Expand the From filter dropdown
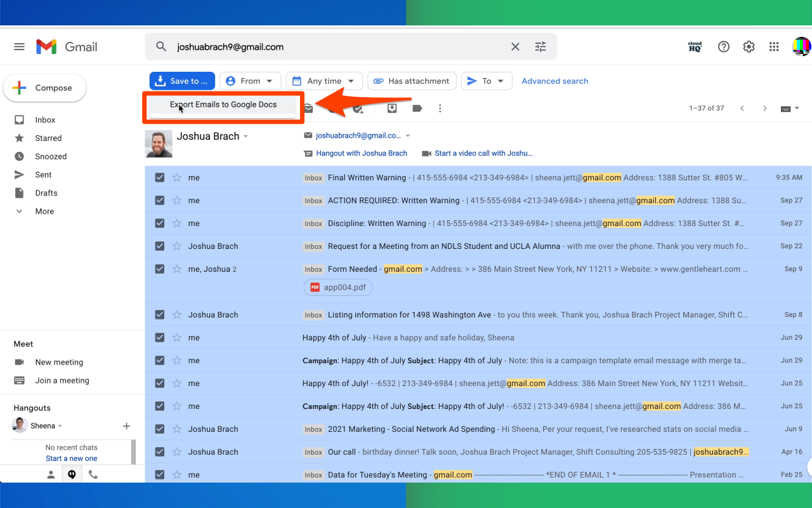812x508 pixels. tap(250, 81)
